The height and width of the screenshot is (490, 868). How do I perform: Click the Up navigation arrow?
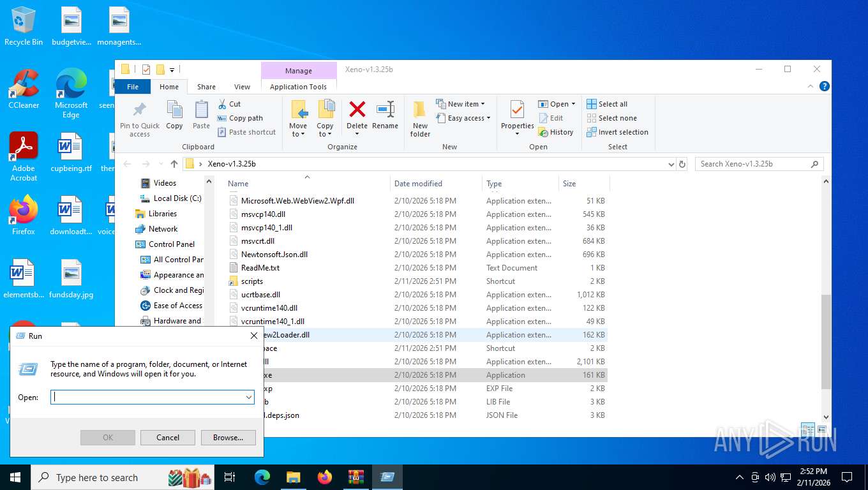click(x=174, y=164)
